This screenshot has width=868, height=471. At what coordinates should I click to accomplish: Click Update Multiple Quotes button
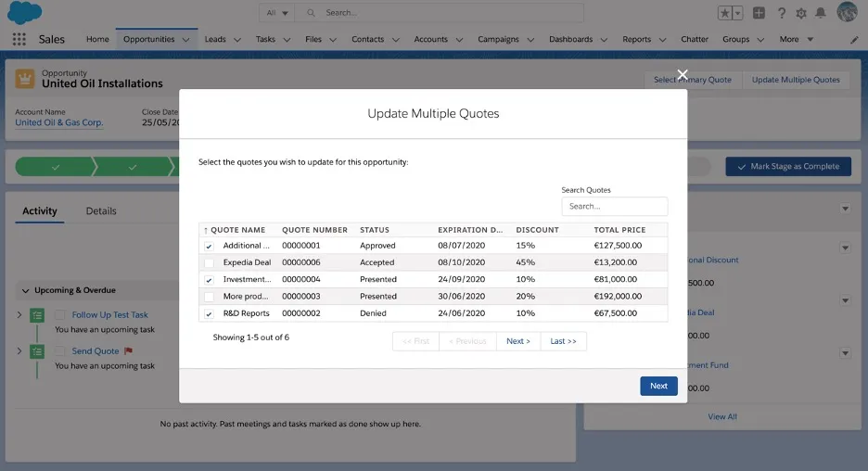pos(796,80)
